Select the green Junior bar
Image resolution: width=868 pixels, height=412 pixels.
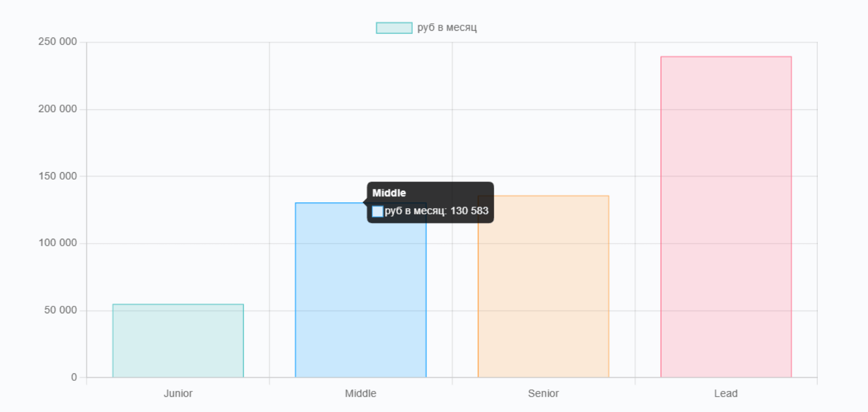point(178,341)
